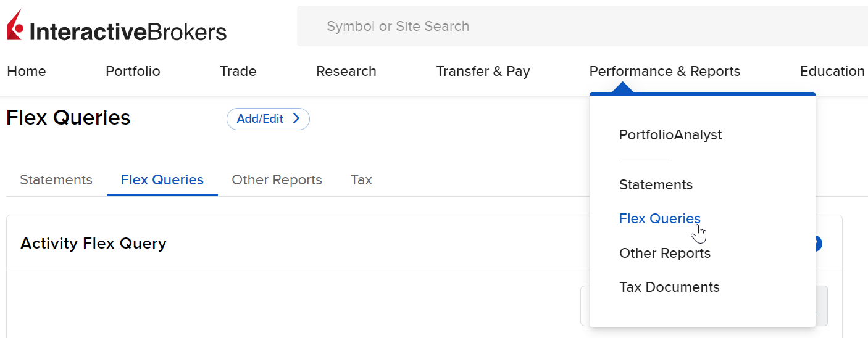Collapse the Performance & Reports dropdown
Image resolution: width=868 pixels, height=338 pixels.
click(x=665, y=72)
